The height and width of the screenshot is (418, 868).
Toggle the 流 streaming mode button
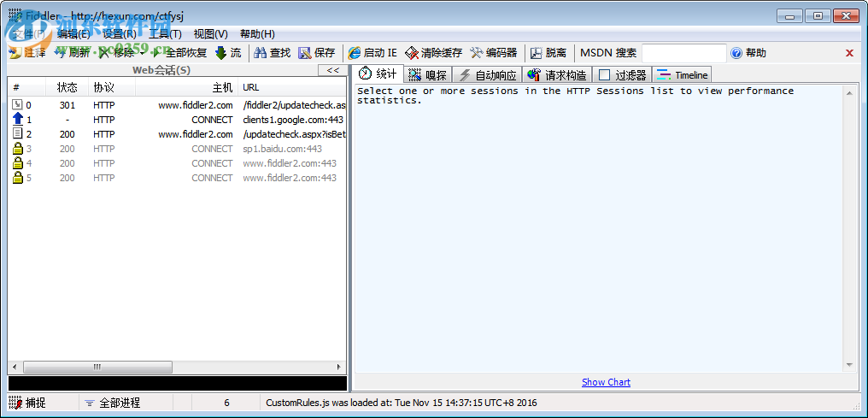(x=228, y=53)
